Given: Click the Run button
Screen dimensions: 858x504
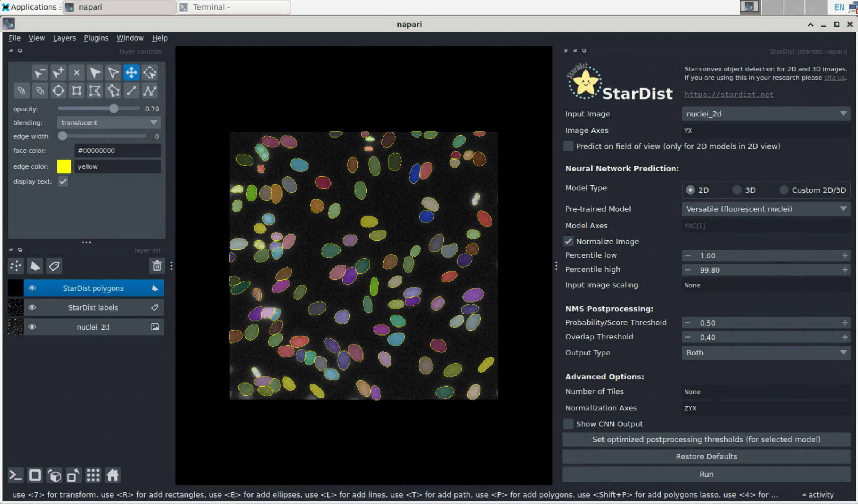Looking at the screenshot, I should point(706,474).
